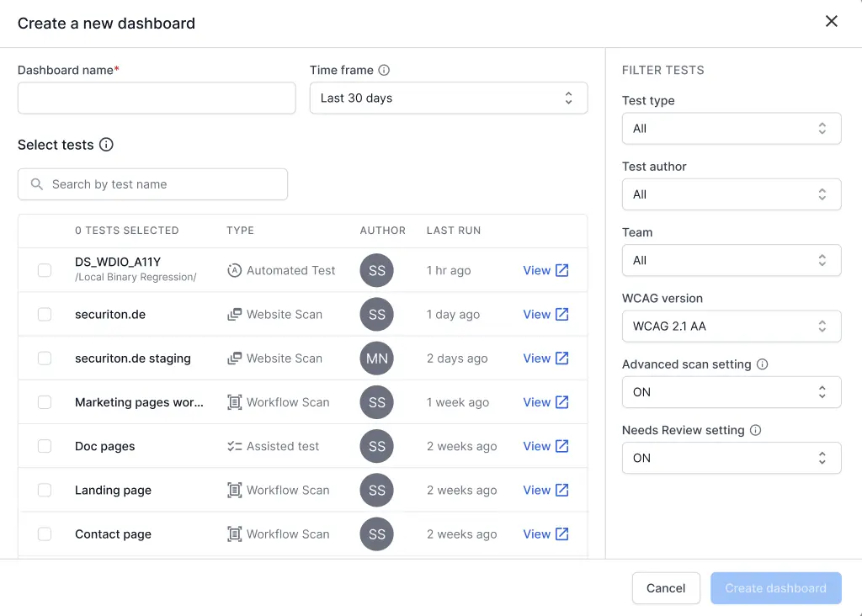862x616 pixels.
Task: Expand the WCAG version dropdown
Action: click(731, 326)
